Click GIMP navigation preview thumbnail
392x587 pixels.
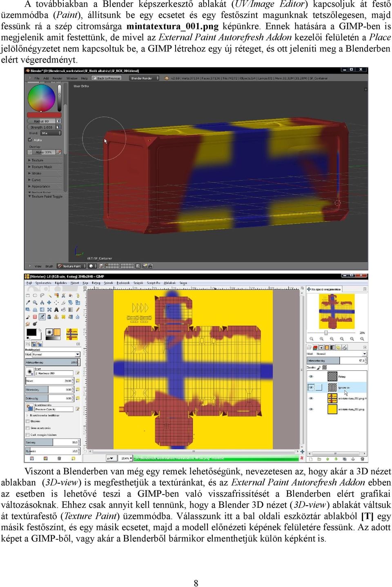[336, 311]
